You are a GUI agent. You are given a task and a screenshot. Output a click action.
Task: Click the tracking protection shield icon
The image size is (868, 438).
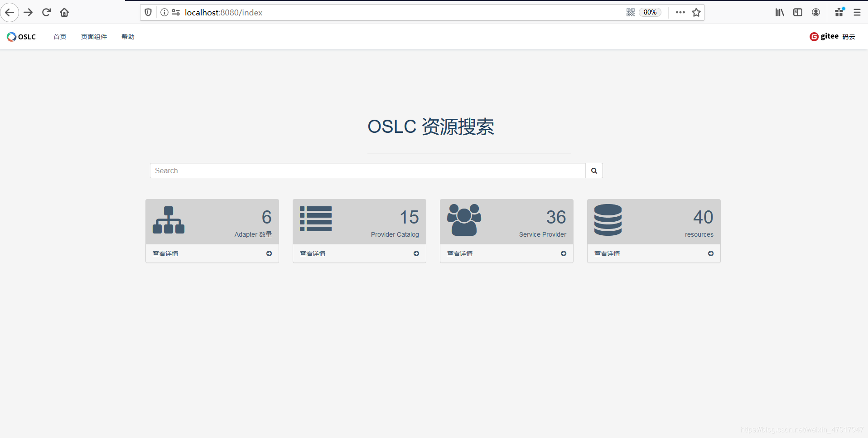(x=148, y=12)
